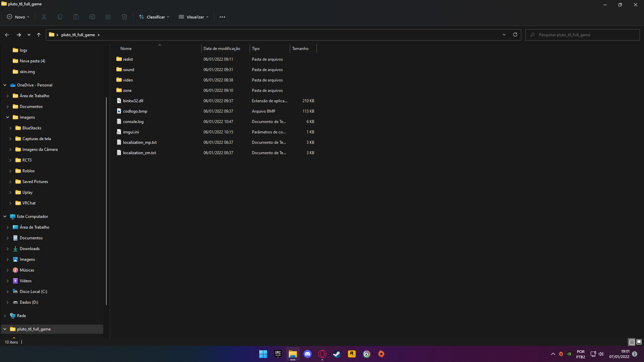Collapse the Imagens folder under OneDrive
This screenshot has height=362, width=644.
click(7, 117)
